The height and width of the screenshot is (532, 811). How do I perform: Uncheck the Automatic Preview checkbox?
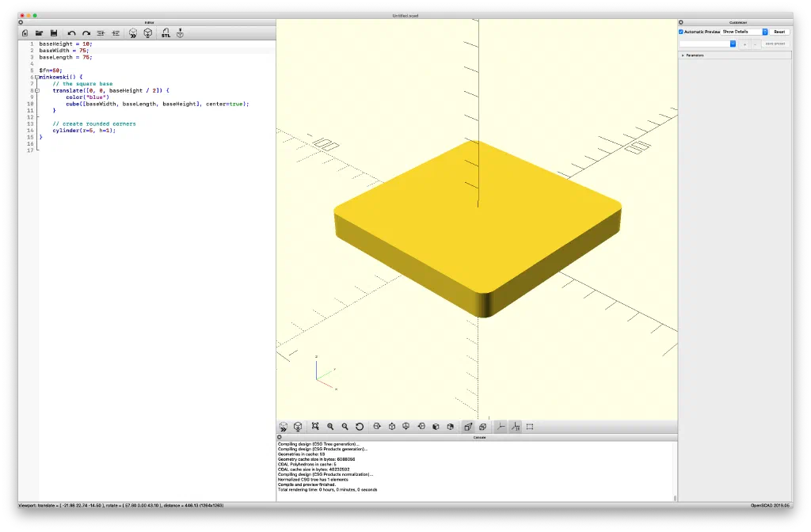pyautogui.click(x=681, y=32)
